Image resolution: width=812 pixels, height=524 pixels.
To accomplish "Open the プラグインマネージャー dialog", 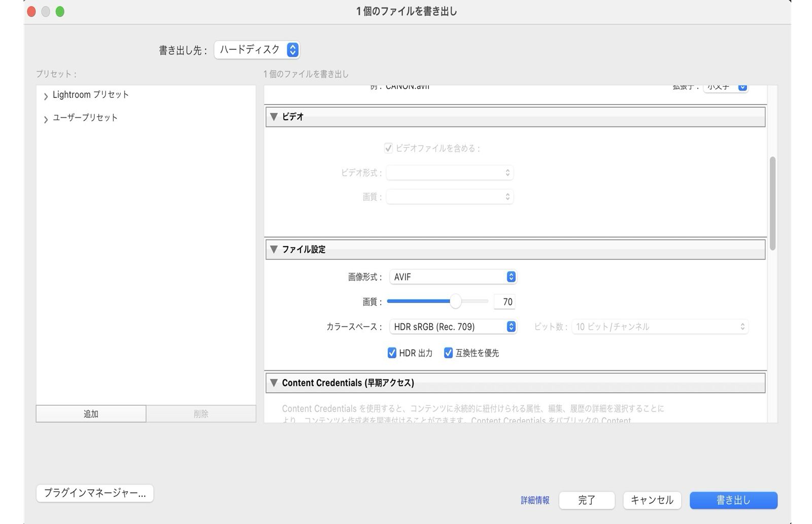I will click(94, 493).
